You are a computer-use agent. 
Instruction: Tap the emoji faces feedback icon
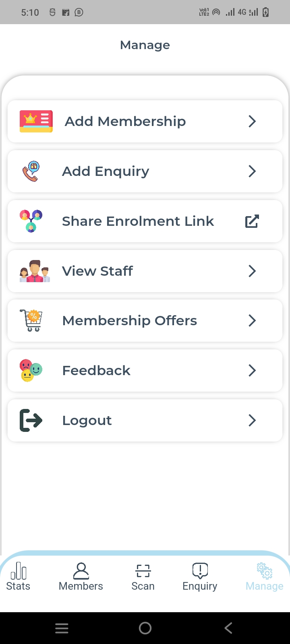pyautogui.click(x=31, y=370)
